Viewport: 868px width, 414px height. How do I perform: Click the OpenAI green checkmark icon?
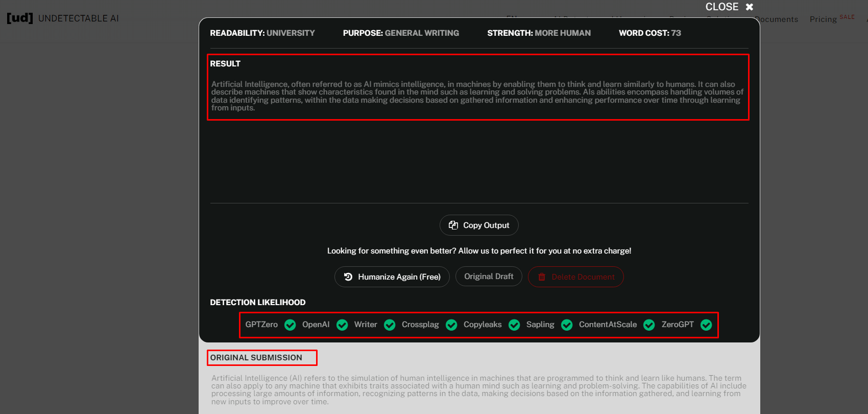click(342, 325)
